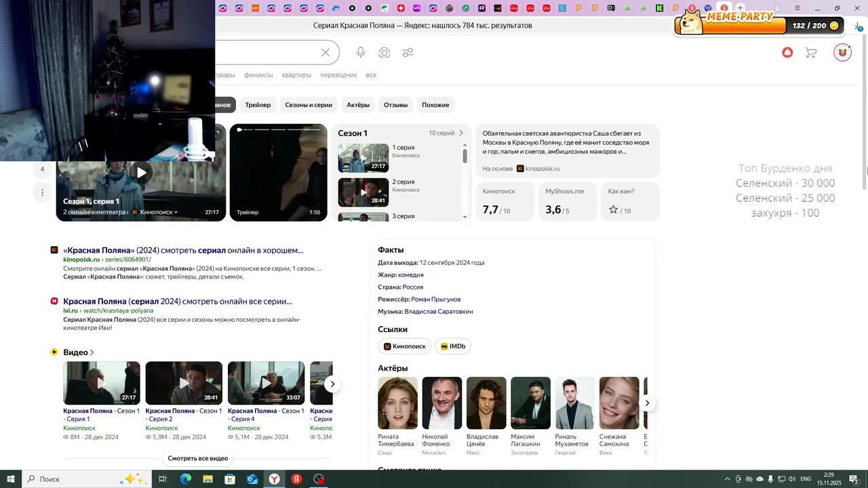Open the browser downloads icon

coord(858,26)
